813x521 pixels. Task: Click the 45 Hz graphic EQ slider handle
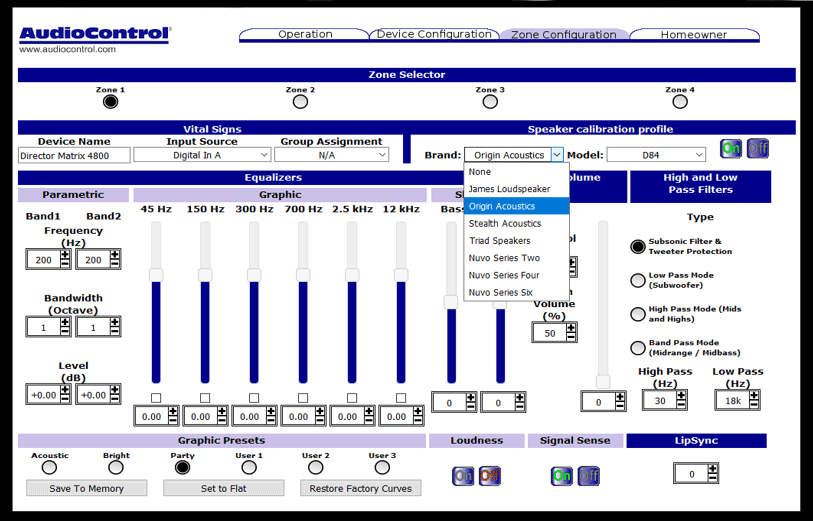156,275
